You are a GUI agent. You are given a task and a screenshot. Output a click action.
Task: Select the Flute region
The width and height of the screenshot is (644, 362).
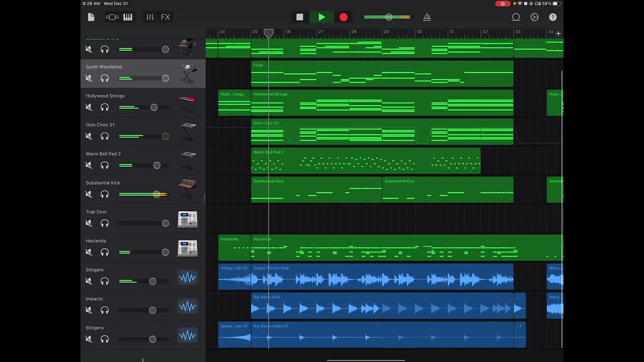pos(382,74)
